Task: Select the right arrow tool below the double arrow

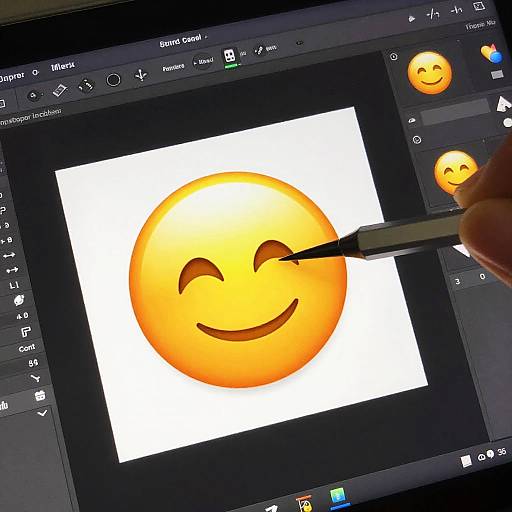Action: tap(12, 270)
